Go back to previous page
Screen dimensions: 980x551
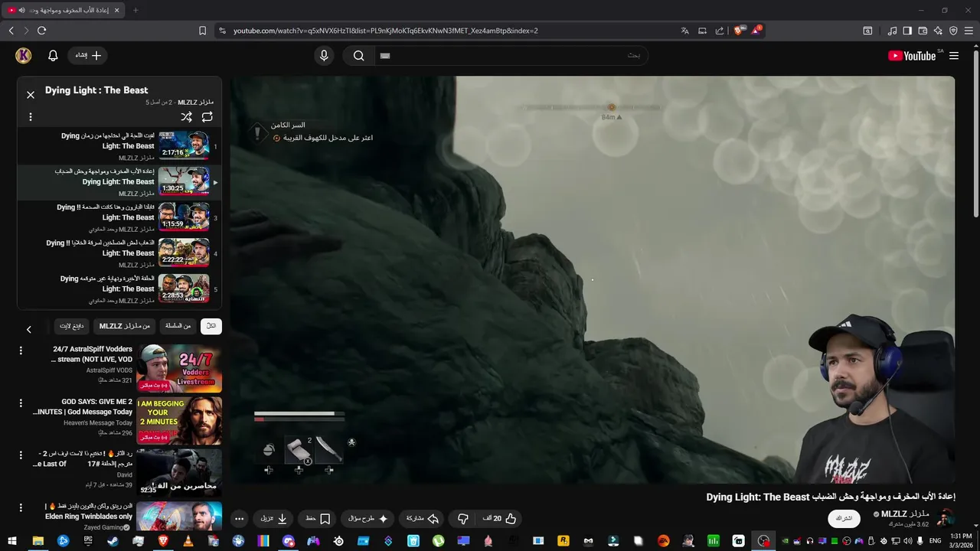tap(11, 31)
